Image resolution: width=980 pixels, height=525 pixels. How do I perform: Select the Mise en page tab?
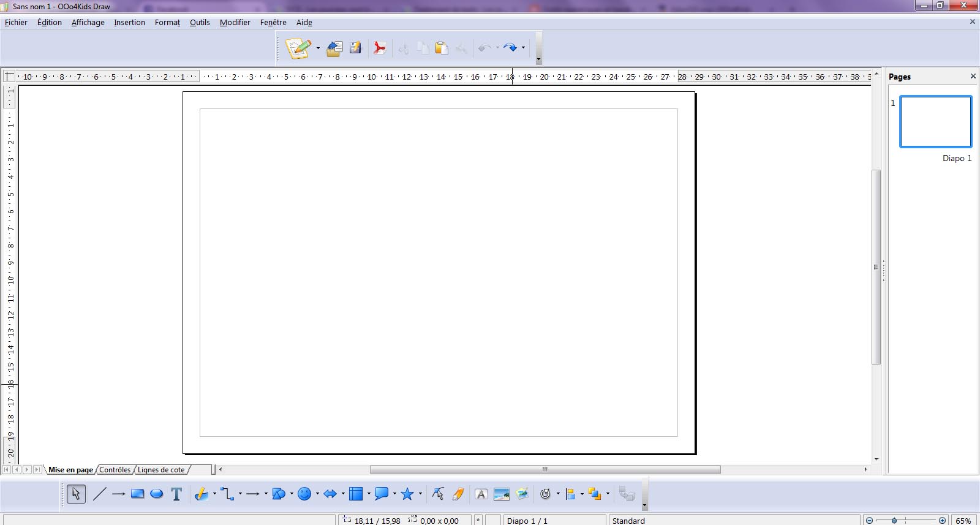pyautogui.click(x=70, y=470)
